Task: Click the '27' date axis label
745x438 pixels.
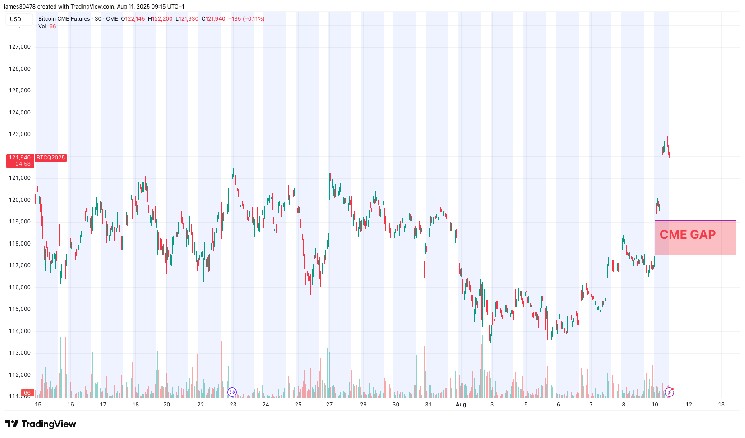Action: pos(330,404)
